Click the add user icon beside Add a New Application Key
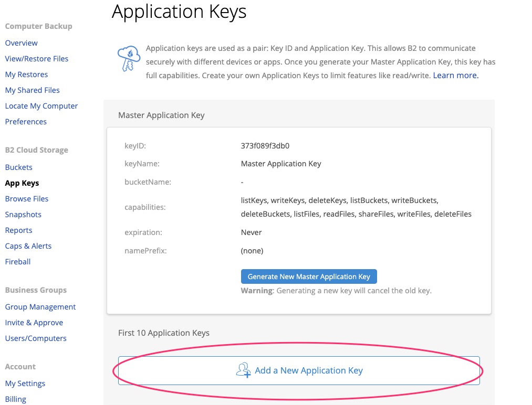 click(243, 370)
